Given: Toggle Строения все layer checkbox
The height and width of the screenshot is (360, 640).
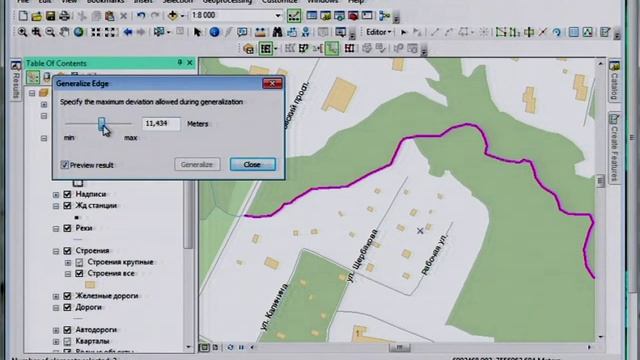Looking at the screenshot, I should tap(80, 274).
